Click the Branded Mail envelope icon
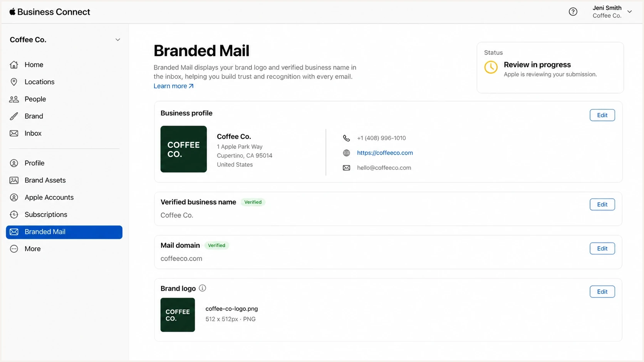This screenshot has width=644, height=362. 14,232
